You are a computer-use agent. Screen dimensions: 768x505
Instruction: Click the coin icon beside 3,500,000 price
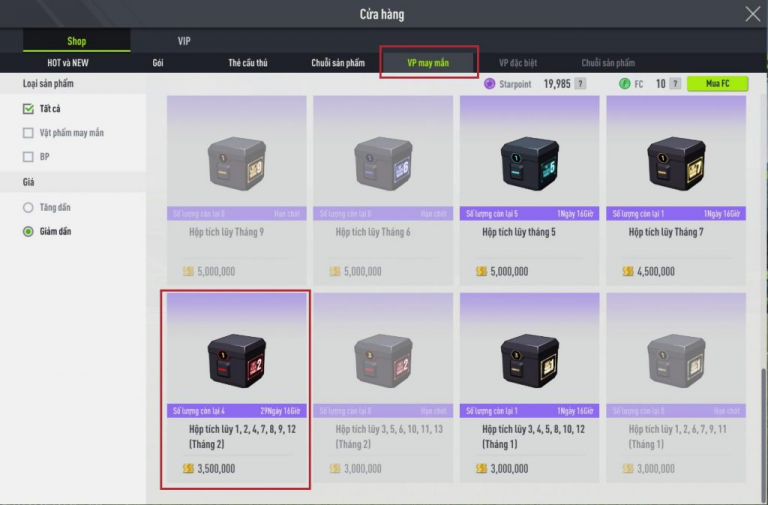(189, 469)
